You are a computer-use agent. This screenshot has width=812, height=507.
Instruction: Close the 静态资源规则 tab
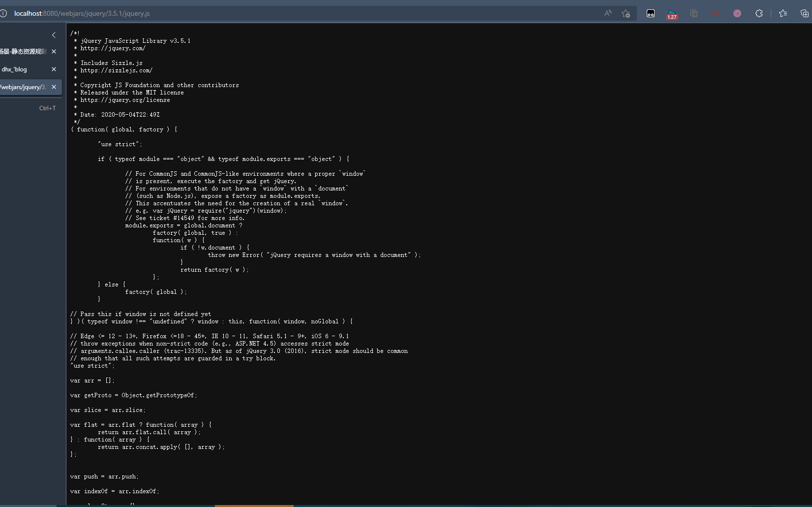point(54,52)
